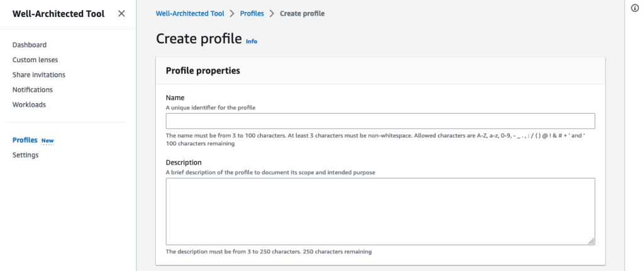Open the info panel icon at top right

pos(634,8)
